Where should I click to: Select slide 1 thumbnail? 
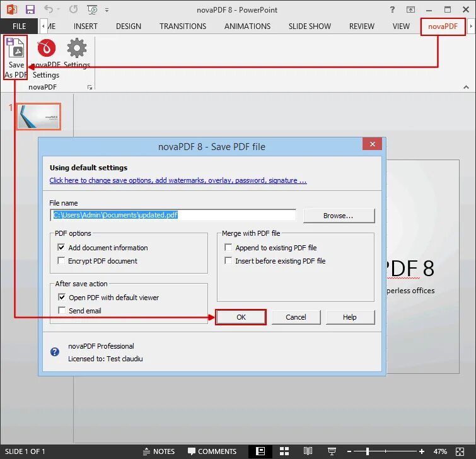point(38,117)
